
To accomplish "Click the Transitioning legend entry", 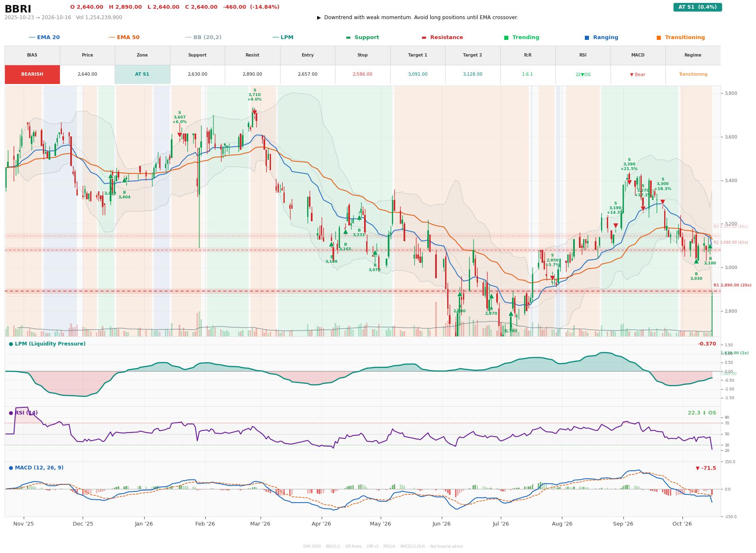I will tap(681, 37).
